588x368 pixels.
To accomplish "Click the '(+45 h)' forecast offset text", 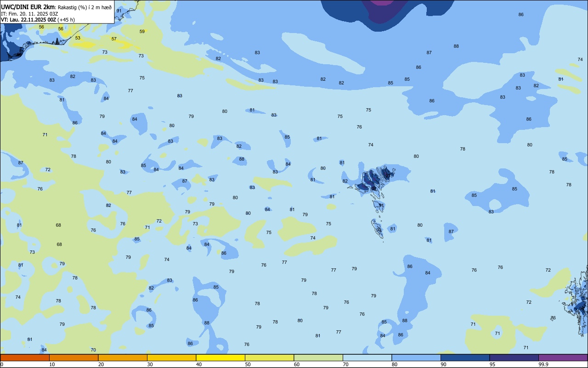I will coord(66,20).
